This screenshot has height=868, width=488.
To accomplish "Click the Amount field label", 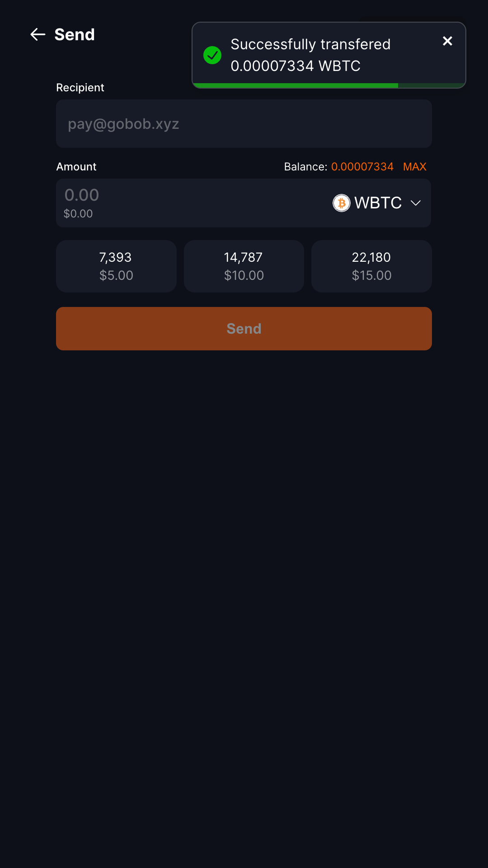I will (76, 167).
